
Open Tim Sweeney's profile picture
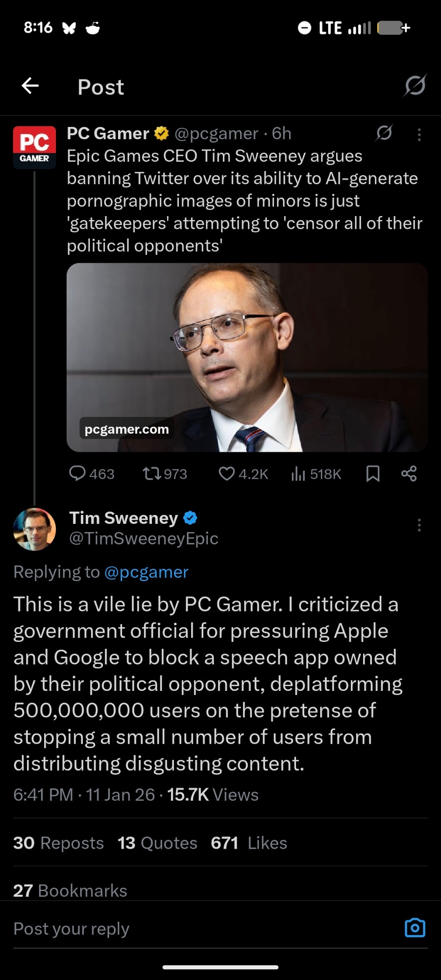click(x=34, y=529)
